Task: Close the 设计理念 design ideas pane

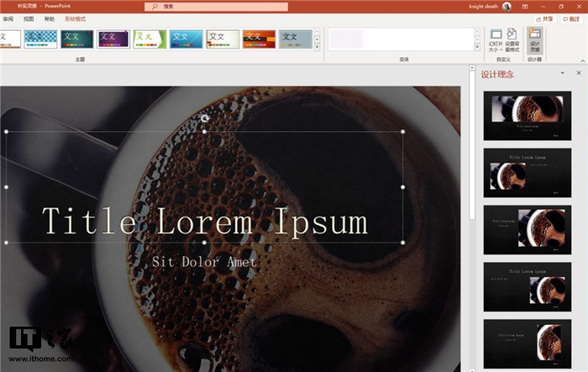Action: [579, 73]
